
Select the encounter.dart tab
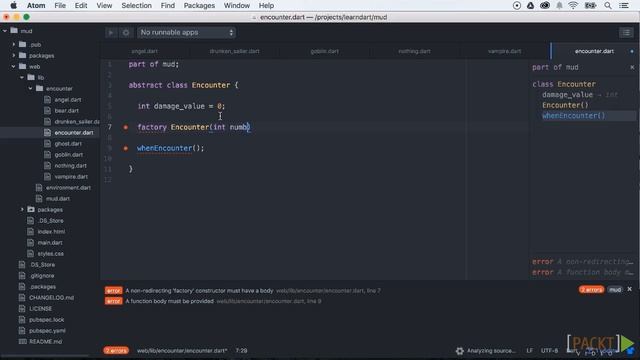click(x=594, y=51)
